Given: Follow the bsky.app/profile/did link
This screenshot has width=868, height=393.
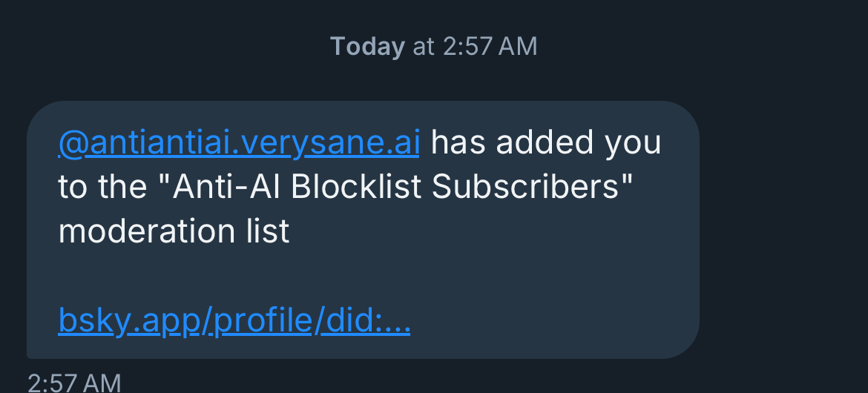Looking at the screenshot, I should click(x=234, y=321).
